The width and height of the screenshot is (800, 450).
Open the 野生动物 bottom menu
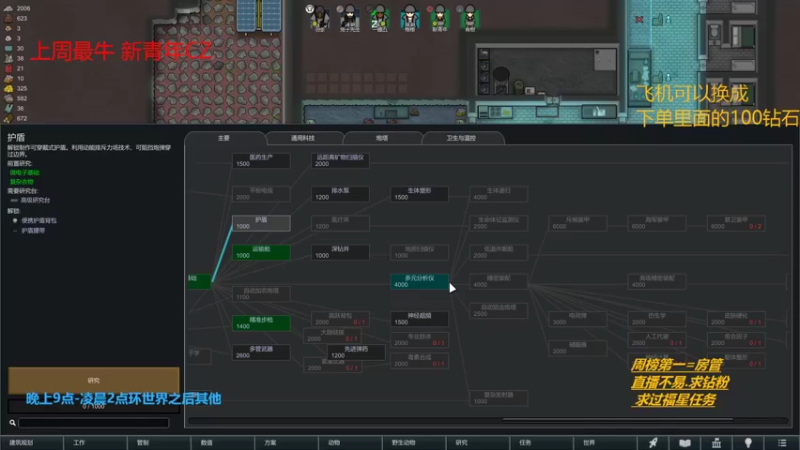point(414,443)
